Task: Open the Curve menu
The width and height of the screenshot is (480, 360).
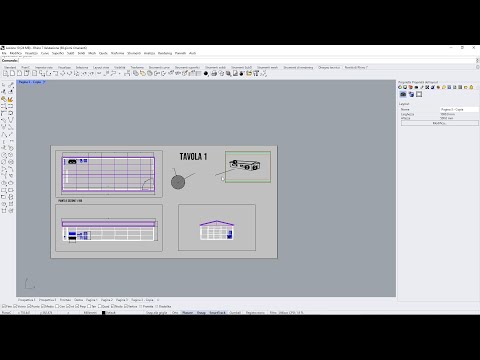Action: point(45,53)
